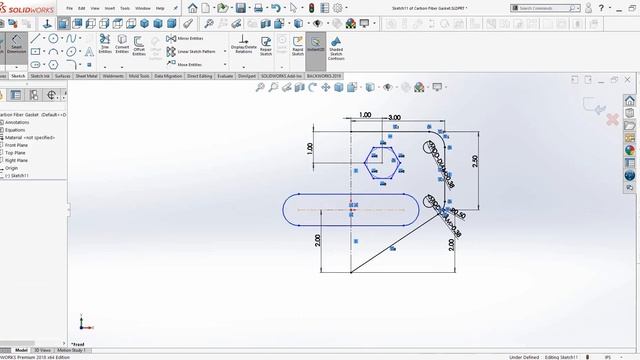
Task: Select the sketch Text tool
Action: (x=89, y=51)
